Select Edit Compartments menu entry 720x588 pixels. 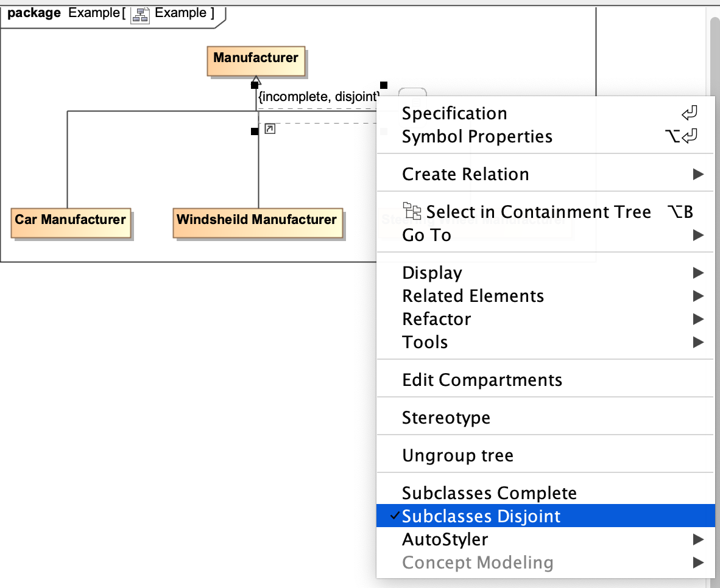482,380
